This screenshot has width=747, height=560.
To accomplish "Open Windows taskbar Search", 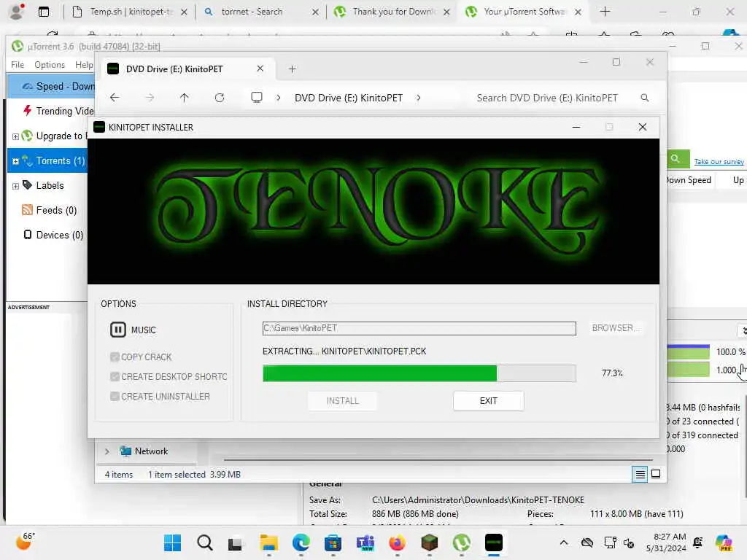I will pyautogui.click(x=205, y=542).
